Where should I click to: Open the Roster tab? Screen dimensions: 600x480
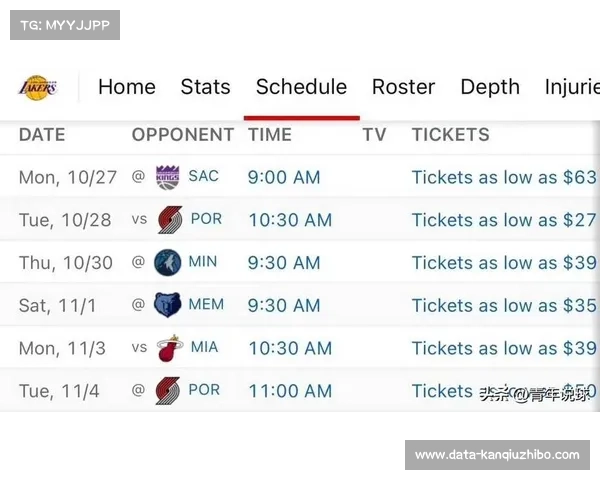pyautogui.click(x=403, y=87)
